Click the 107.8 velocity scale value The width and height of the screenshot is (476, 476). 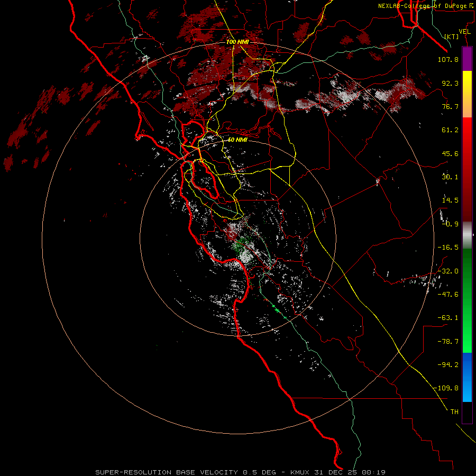[448, 59]
